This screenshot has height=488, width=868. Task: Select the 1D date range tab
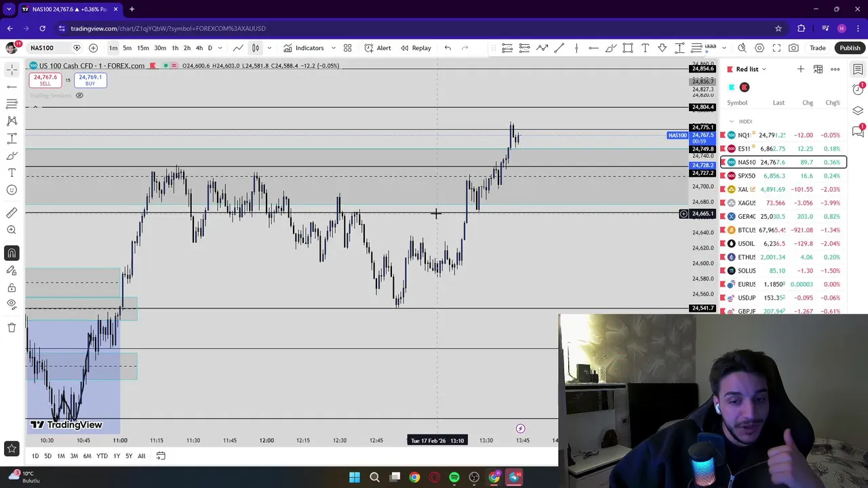[35, 456]
